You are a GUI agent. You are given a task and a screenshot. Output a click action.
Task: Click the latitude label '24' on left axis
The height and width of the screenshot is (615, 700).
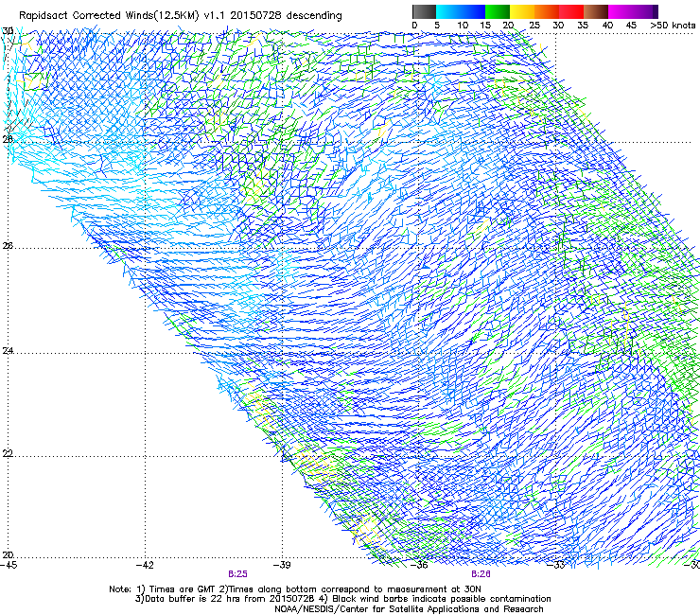pyautogui.click(x=8, y=351)
